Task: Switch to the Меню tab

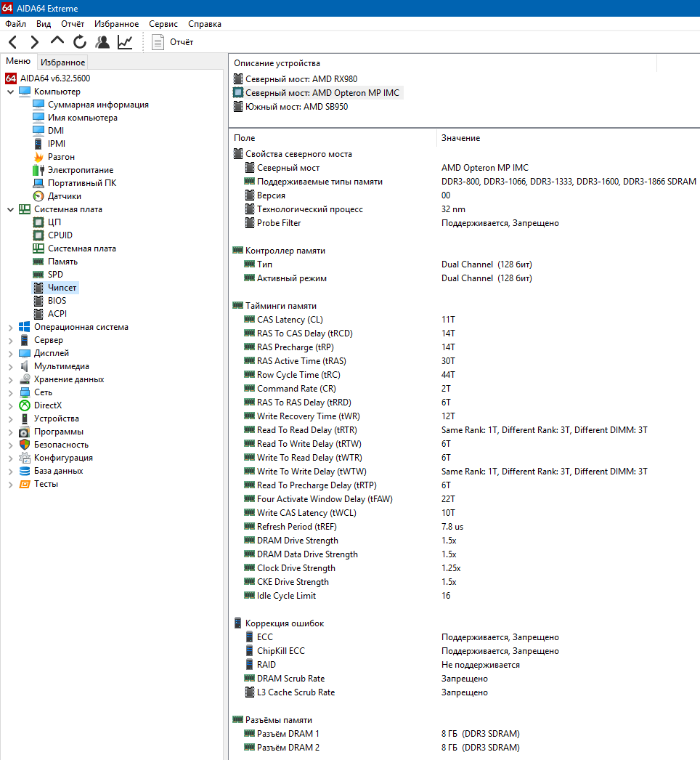Action: [x=18, y=61]
